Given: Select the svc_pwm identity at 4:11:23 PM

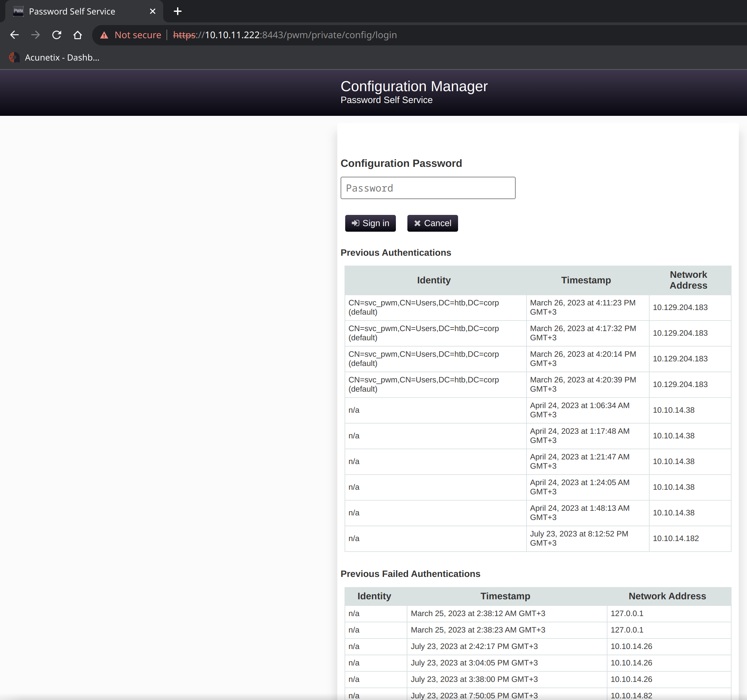Looking at the screenshot, I should coord(423,307).
